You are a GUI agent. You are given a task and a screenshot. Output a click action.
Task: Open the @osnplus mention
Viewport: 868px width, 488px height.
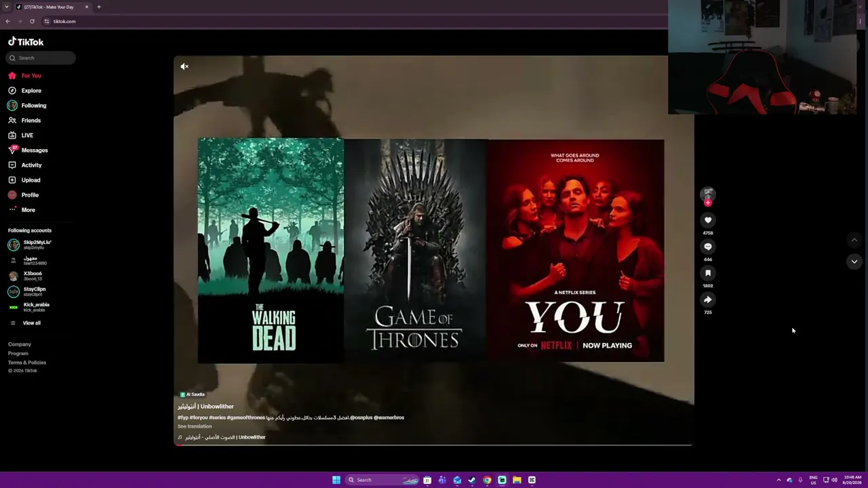point(361,418)
